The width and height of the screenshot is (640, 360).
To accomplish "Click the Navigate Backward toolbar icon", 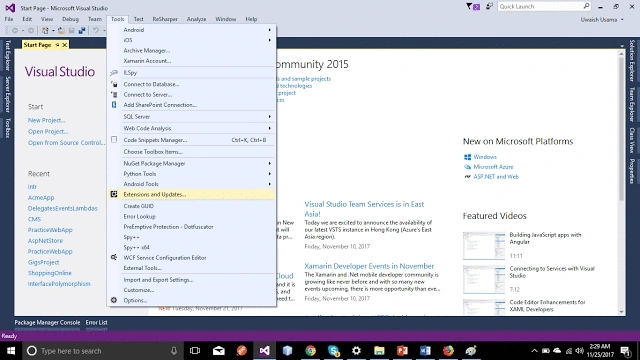I will pyautogui.click(x=15, y=31).
